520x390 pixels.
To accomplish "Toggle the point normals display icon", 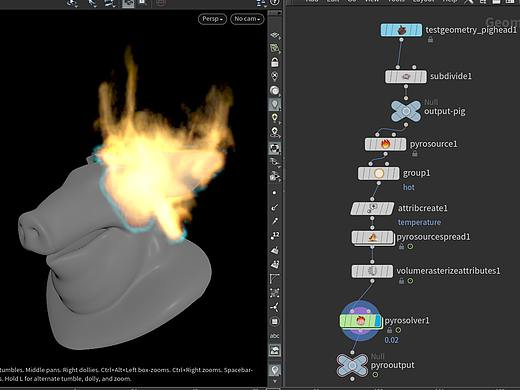I will pos(275,207).
